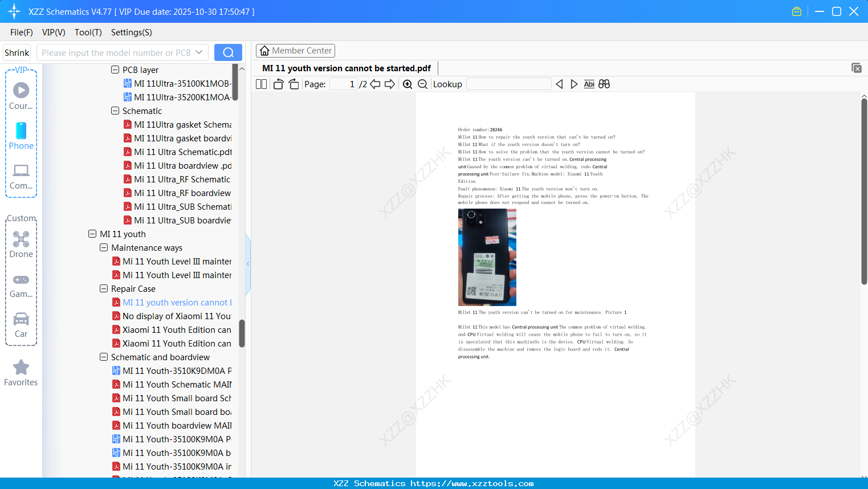Toggle the Abi match option icon
Viewport: 868px width, 489px height.
pos(589,84)
